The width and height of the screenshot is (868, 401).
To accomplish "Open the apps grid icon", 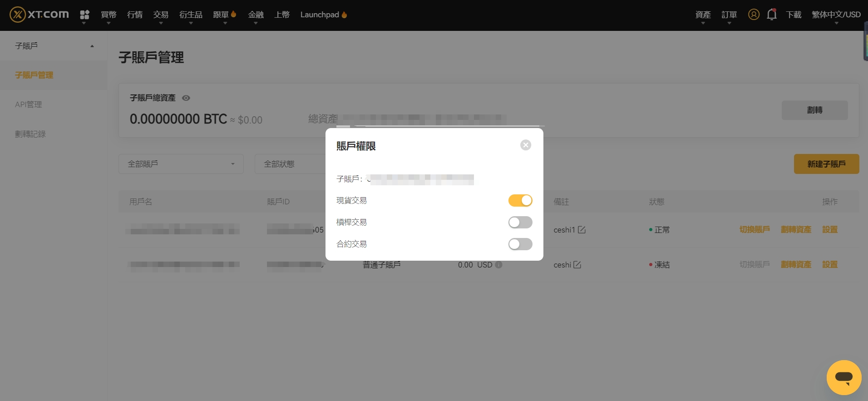I will point(84,15).
